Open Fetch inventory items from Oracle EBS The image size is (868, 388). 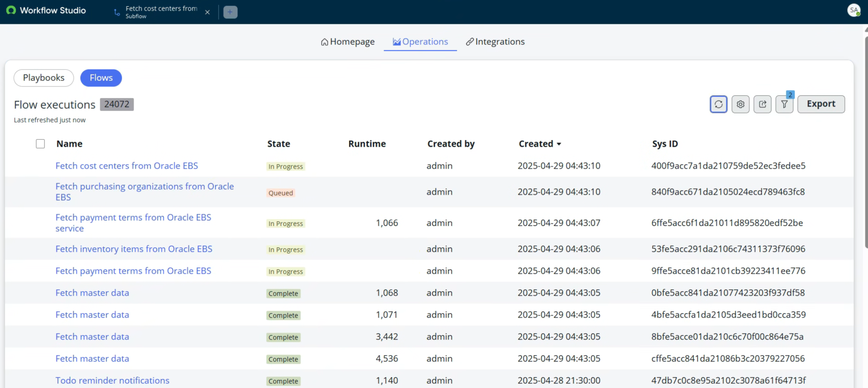(x=134, y=249)
